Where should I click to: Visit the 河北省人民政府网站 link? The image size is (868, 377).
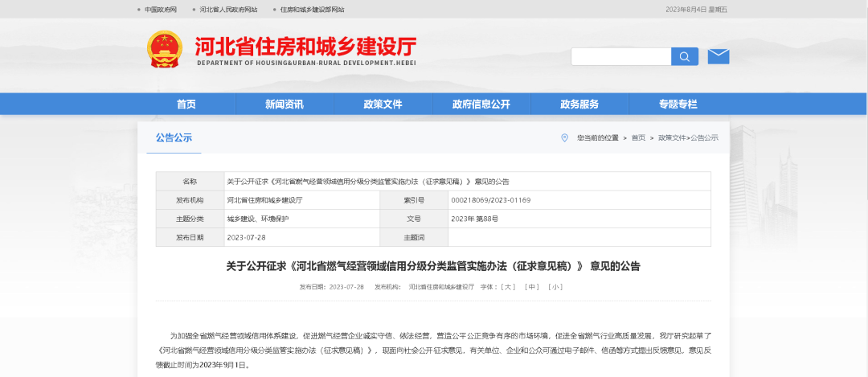(x=227, y=10)
